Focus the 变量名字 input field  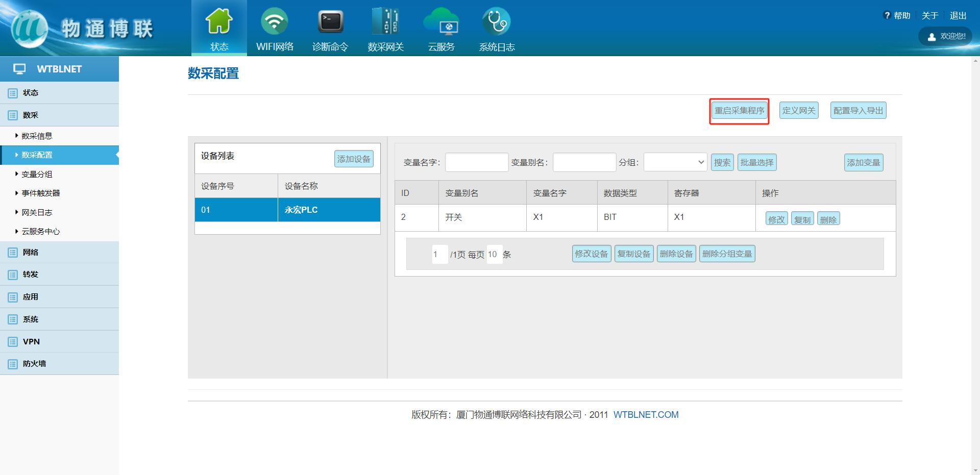click(477, 162)
